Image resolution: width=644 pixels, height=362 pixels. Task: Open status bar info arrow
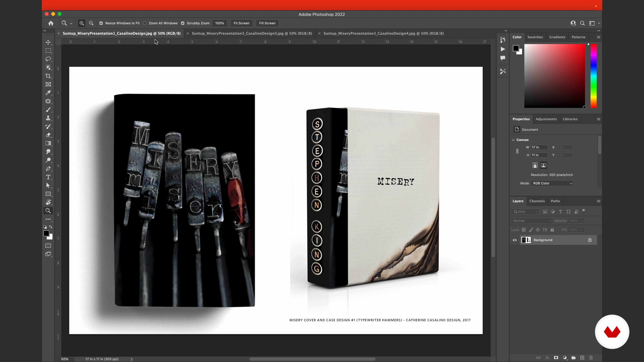pyautogui.click(x=131, y=359)
